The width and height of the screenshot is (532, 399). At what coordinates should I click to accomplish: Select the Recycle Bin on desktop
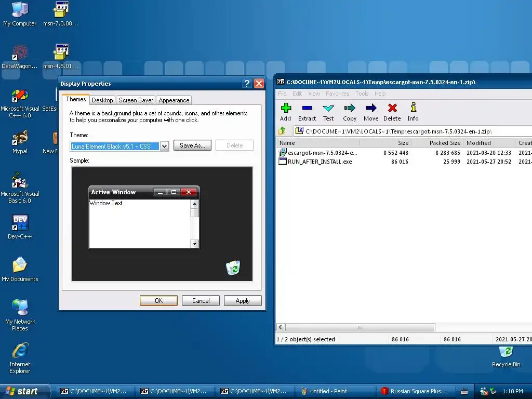[x=506, y=356]
